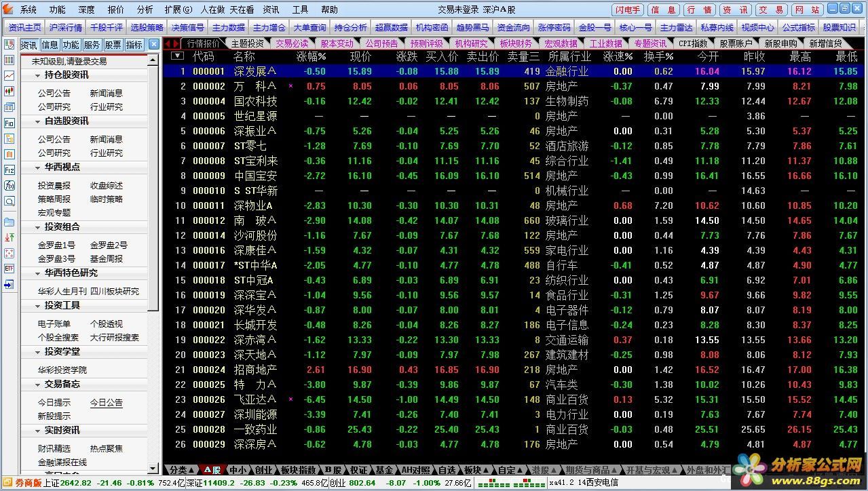
Task: Close the left info panel with X button
Action: pyautogui.click(x=154, y=44)
